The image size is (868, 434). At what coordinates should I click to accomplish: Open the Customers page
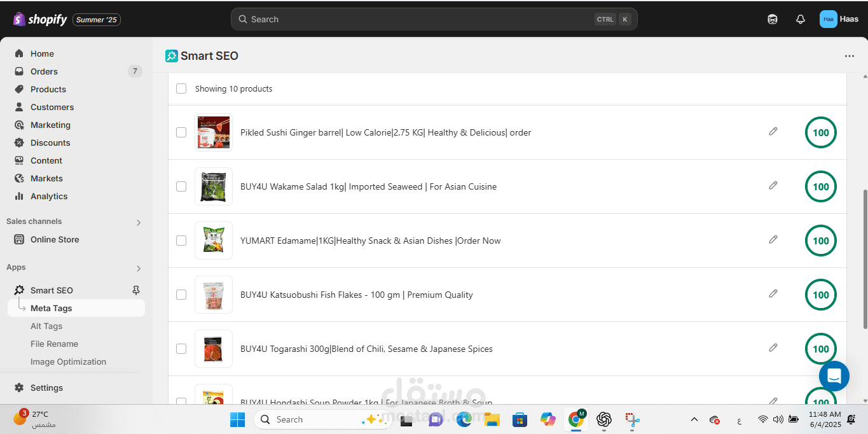click(x=52, y=107)
